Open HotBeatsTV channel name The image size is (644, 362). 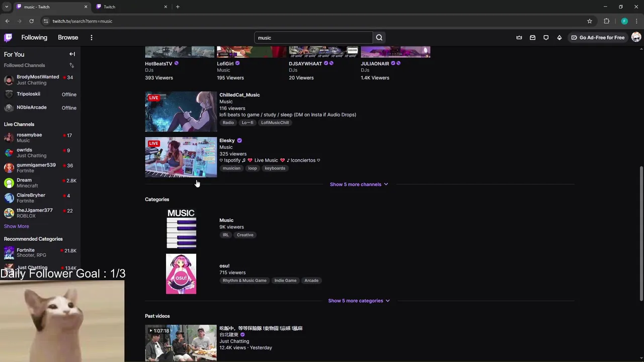(x=158, y=64)
